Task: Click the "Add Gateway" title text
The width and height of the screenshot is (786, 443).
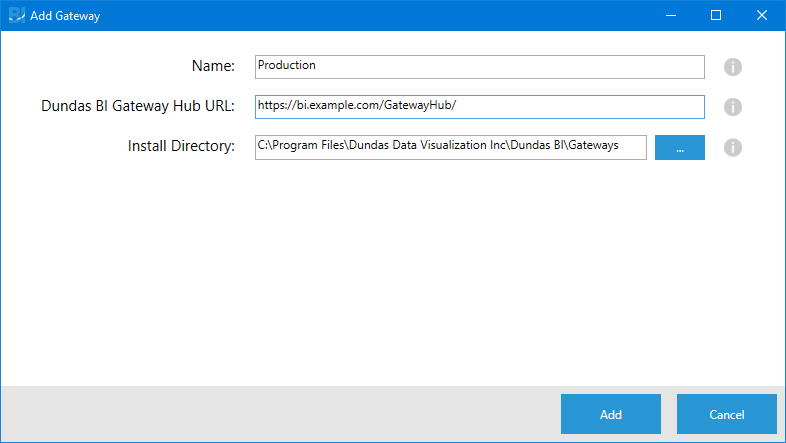Action: (65, 16)
